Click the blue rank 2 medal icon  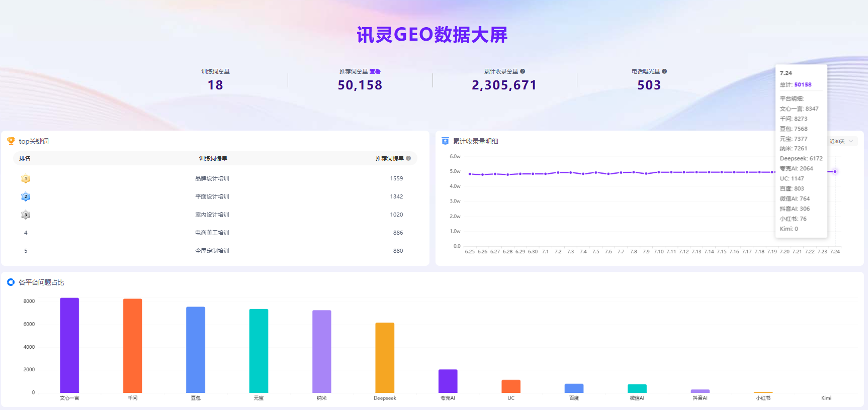point(26,196)
